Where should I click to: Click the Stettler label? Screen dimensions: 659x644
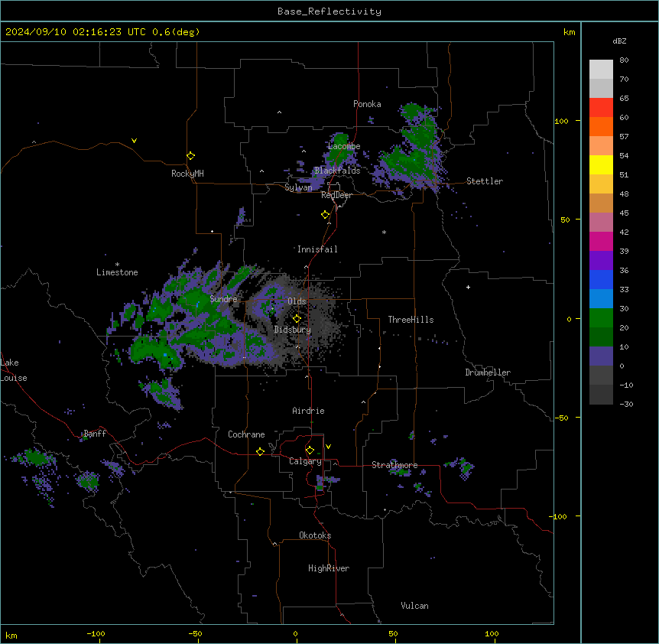(485, 181)
